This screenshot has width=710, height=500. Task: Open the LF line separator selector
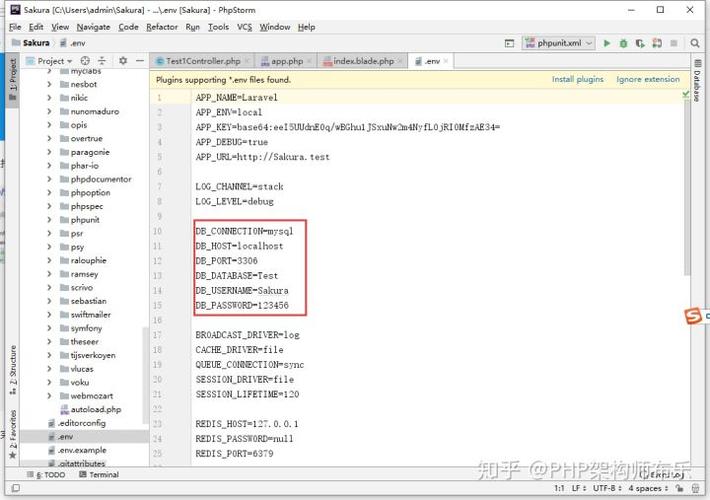(x=579, y=488)
